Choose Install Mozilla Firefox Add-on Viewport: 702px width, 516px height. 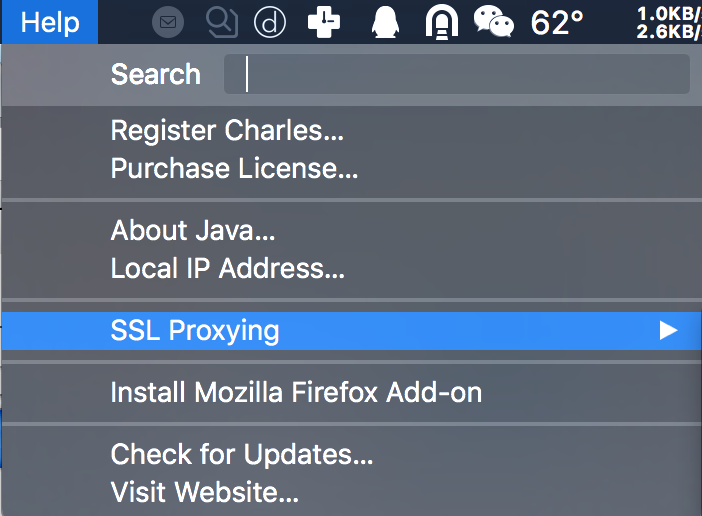point(296,392)
